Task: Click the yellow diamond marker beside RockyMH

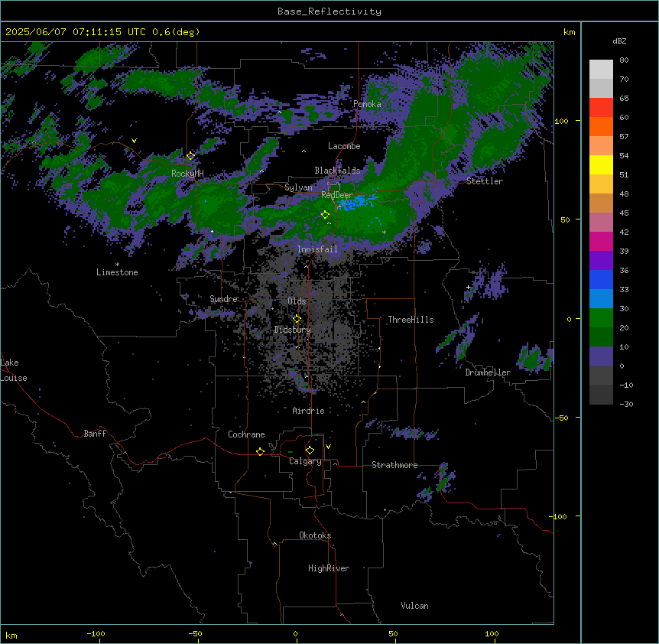Action: coord(191,156)
